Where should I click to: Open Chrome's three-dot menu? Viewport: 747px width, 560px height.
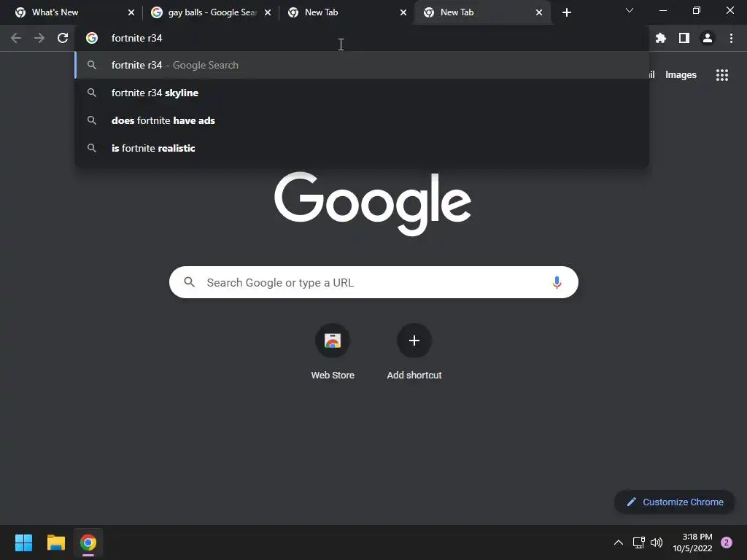[x=731, y=38]
